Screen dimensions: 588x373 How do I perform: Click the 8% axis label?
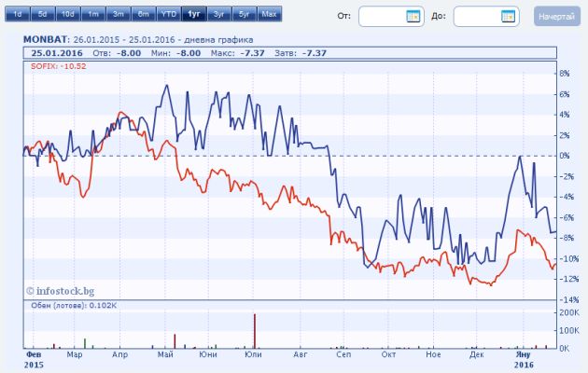pos(565,74)
